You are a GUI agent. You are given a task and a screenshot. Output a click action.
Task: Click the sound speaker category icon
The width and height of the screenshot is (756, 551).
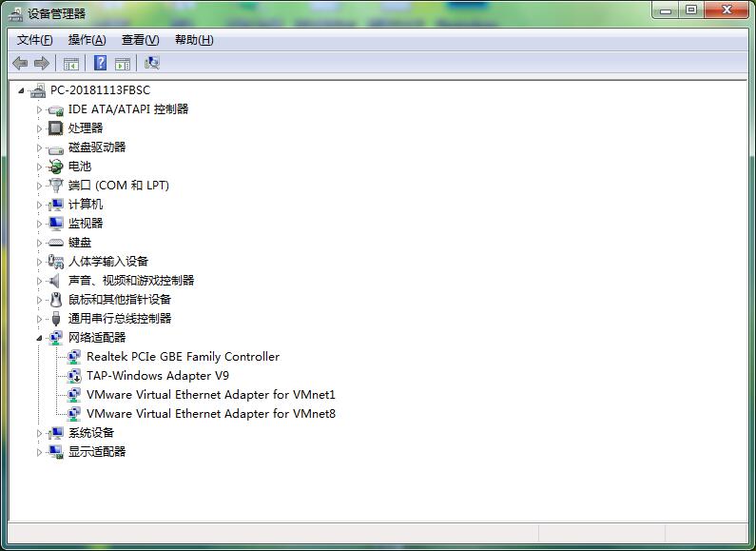55,281
